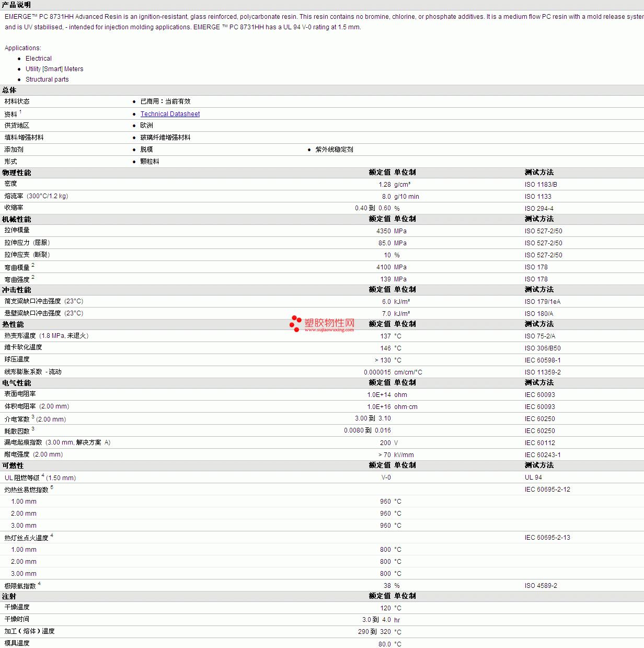
Task: Select the "耗散因数" row label
Action: click(17, 431)
